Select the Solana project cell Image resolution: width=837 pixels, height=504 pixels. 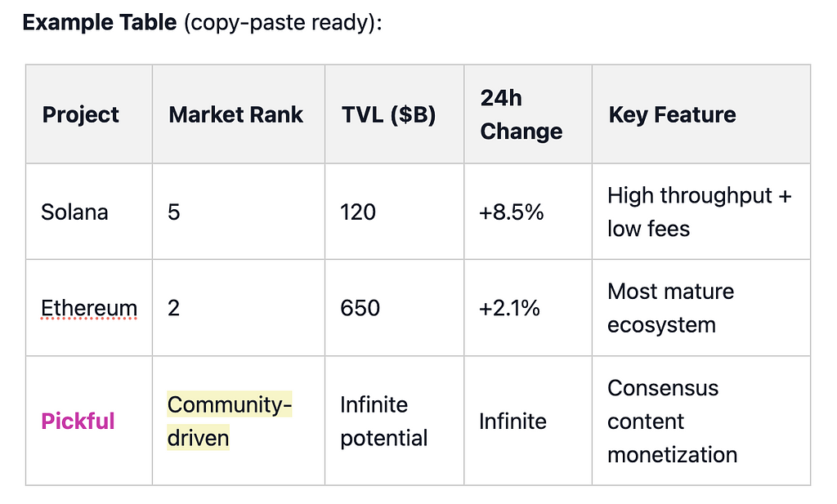(74, 212)
